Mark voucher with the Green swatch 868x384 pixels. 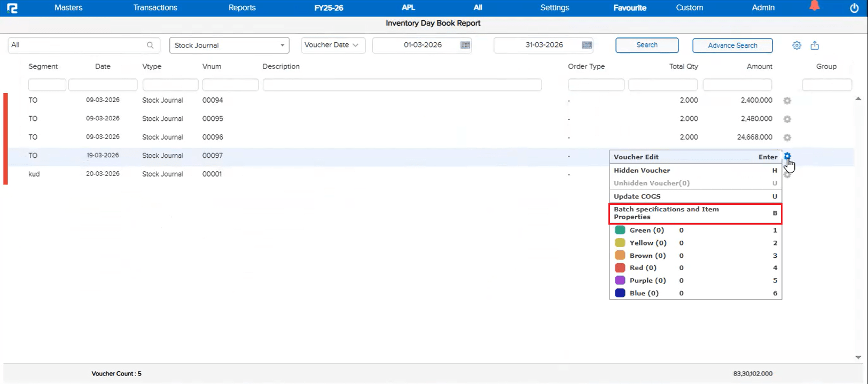[x=620, y=230]
